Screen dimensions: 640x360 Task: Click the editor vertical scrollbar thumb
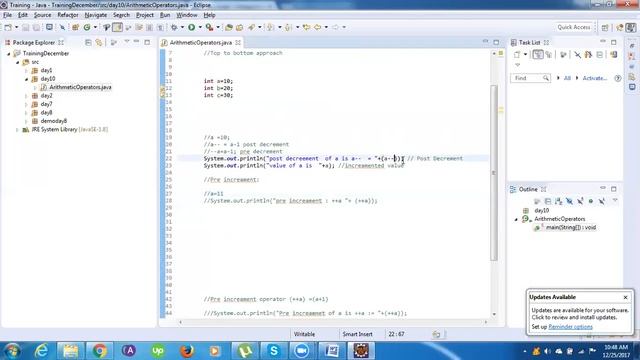tap(494, 173)
